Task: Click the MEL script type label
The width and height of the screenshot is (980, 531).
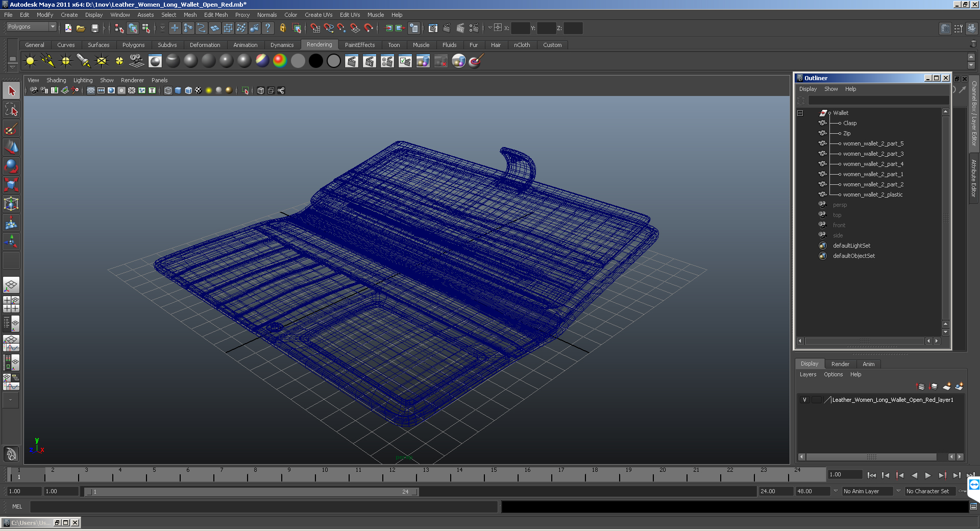Action: pos(17,506)
